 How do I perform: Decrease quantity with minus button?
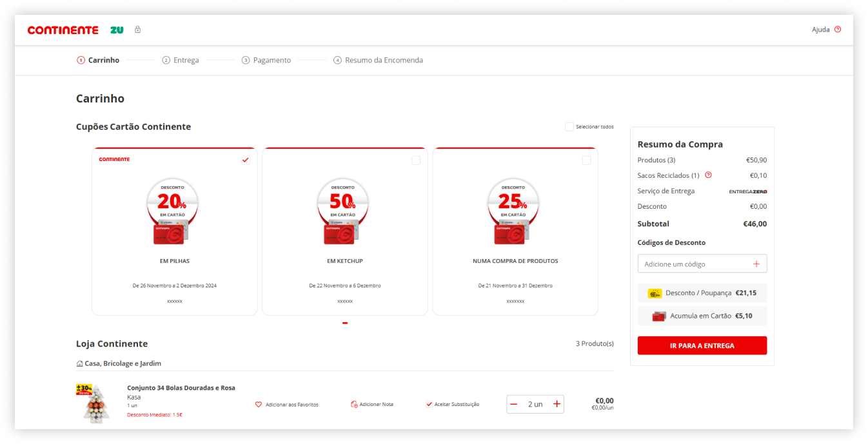tap(514, 404)
